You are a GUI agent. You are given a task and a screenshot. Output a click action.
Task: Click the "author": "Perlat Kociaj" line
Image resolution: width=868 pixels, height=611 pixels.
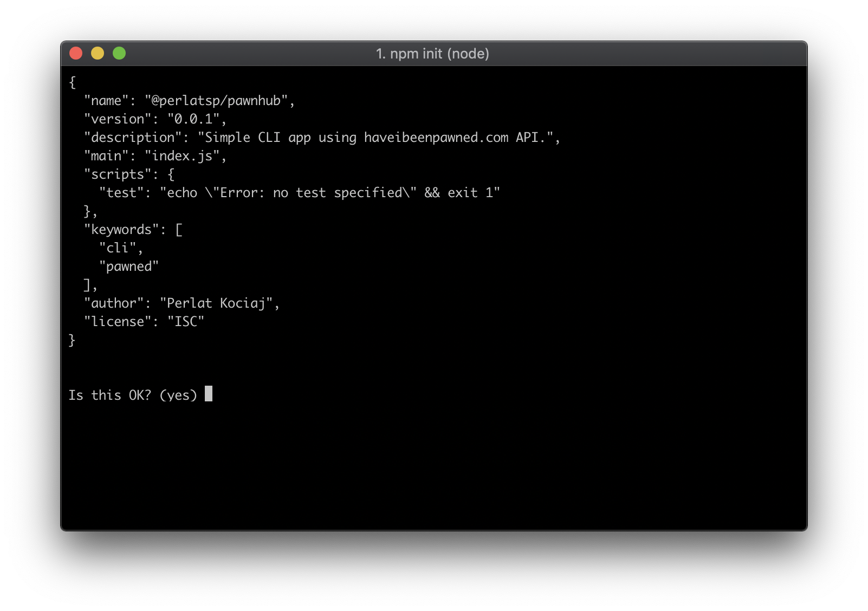point(182,303)
